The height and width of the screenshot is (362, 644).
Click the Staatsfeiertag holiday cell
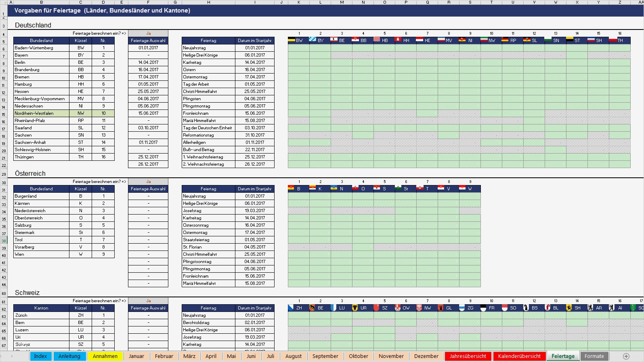click(208, 240)
